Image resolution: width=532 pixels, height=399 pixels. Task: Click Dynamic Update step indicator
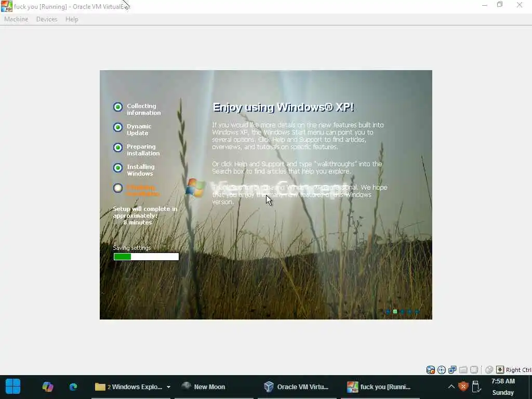(118, 127)
